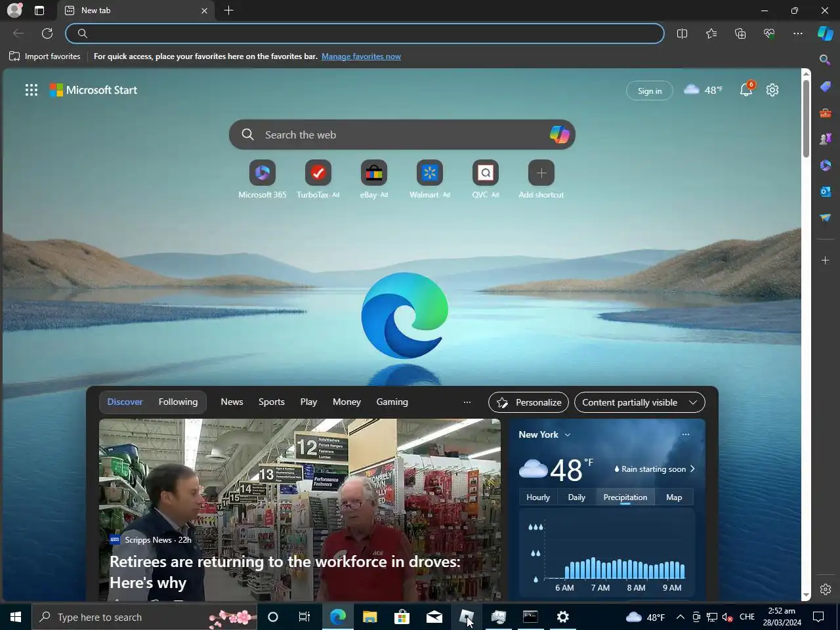
Task: Show hidden system tray icons chevron
Action: point(680,617)
